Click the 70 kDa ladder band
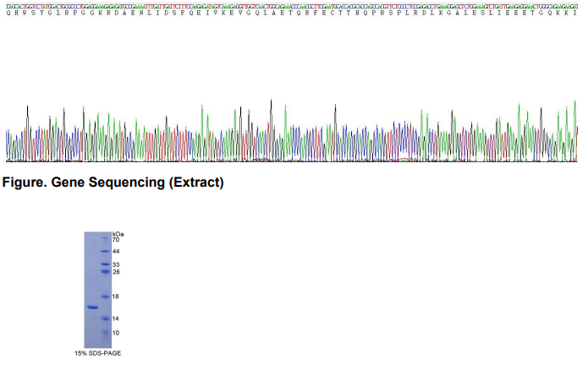Screen dimensions: 588x365 pos(106,240)
